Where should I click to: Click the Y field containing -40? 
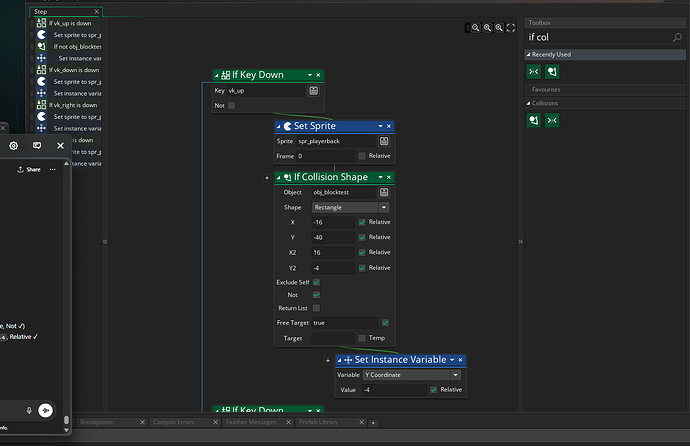click(333, 238)
